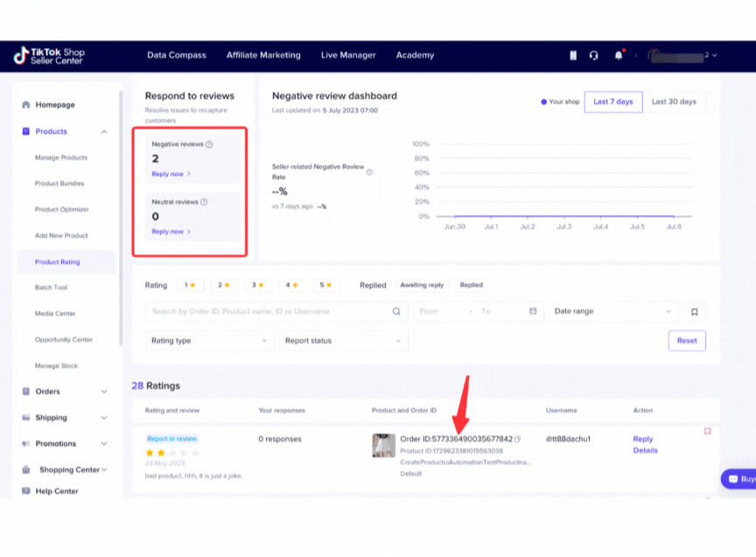The width and height of the screenshot is (756, 557).
Task: Reply to @tt88dachu1's review
Action: coord(643,439)
